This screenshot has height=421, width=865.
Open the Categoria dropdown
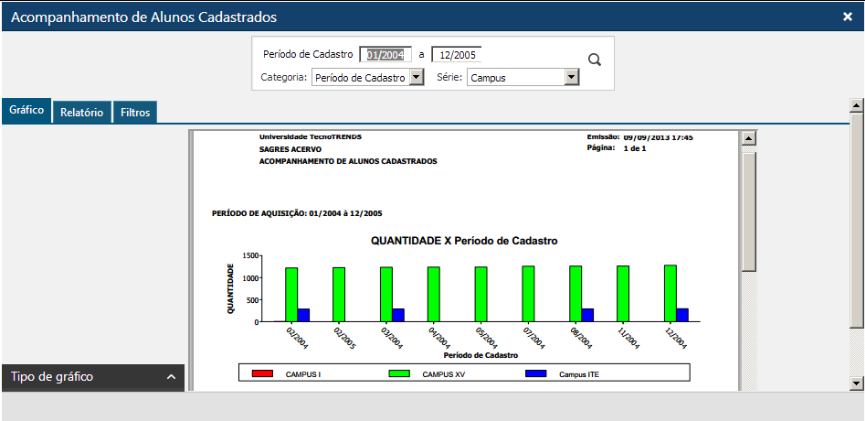click(x=417, y=77)
